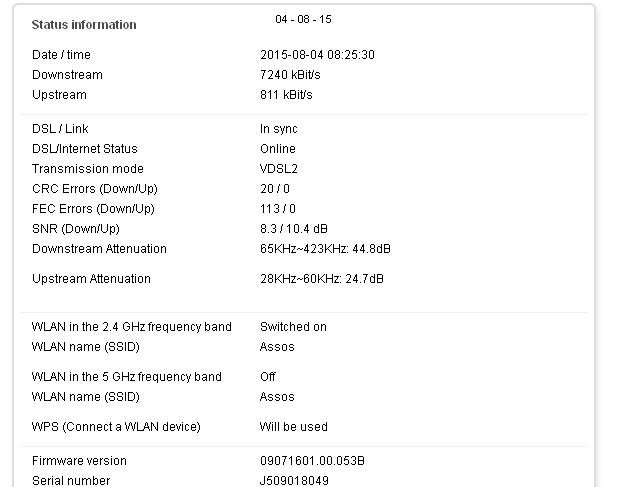Screen dimensions: 642x487
Task: Click the DSL / Link label
Action: [x=60, y=129]
